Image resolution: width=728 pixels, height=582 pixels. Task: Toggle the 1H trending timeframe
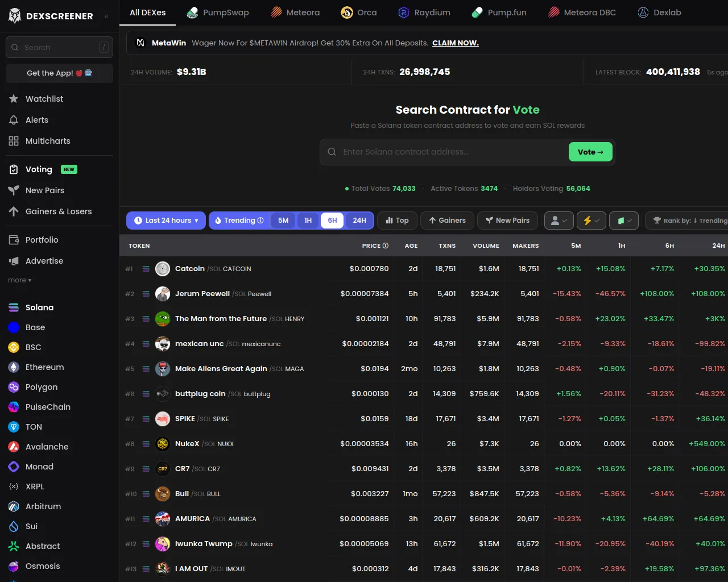click(x=308, y=221)
